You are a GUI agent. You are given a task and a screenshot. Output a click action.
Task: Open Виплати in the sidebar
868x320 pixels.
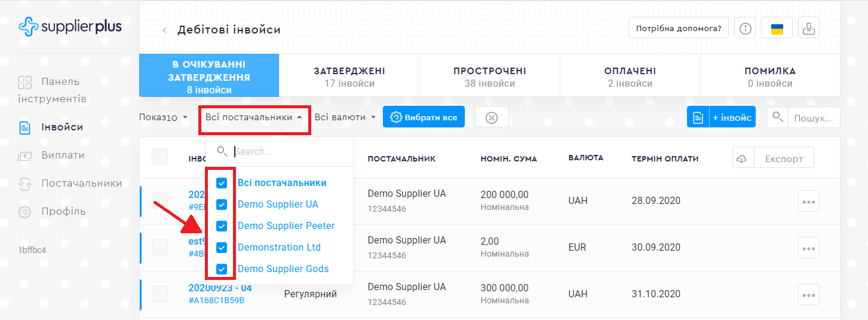63,156
